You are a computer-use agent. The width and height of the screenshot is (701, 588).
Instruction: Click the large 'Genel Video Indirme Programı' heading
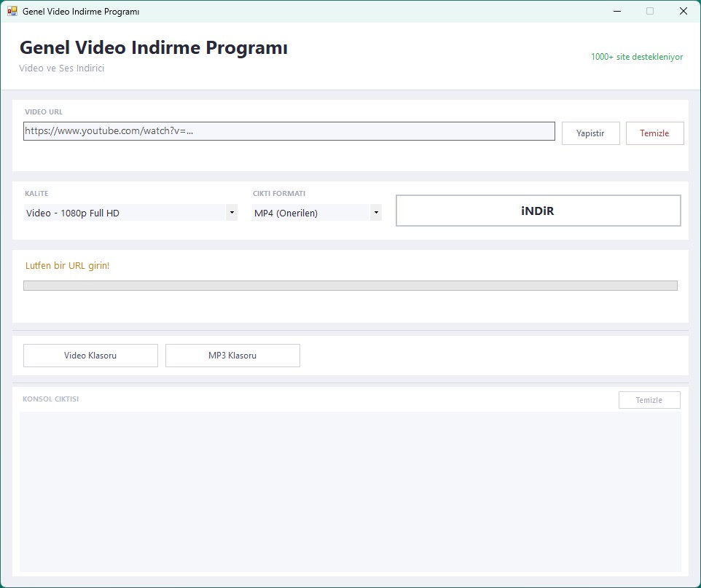[x=153, y=48]
